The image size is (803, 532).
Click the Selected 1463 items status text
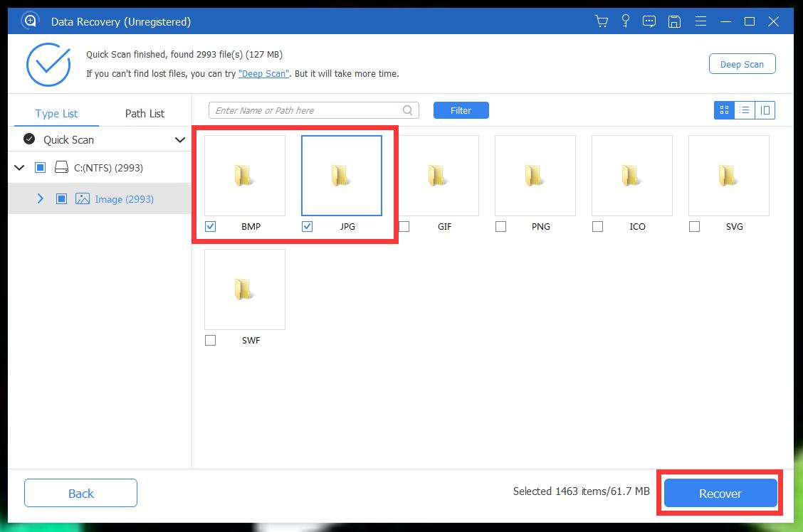coord(582,491)
